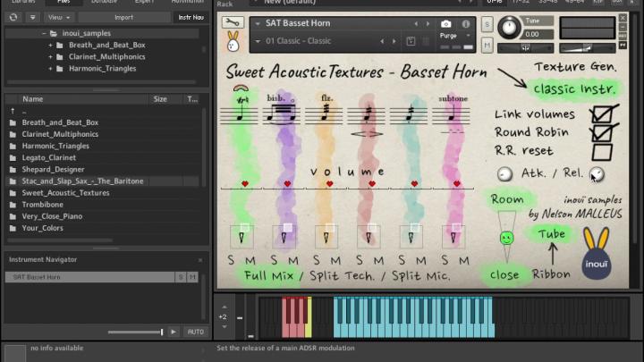
Task: Select previous snapshot arrow beside 01 Classic
Action: tap(382, 41)
